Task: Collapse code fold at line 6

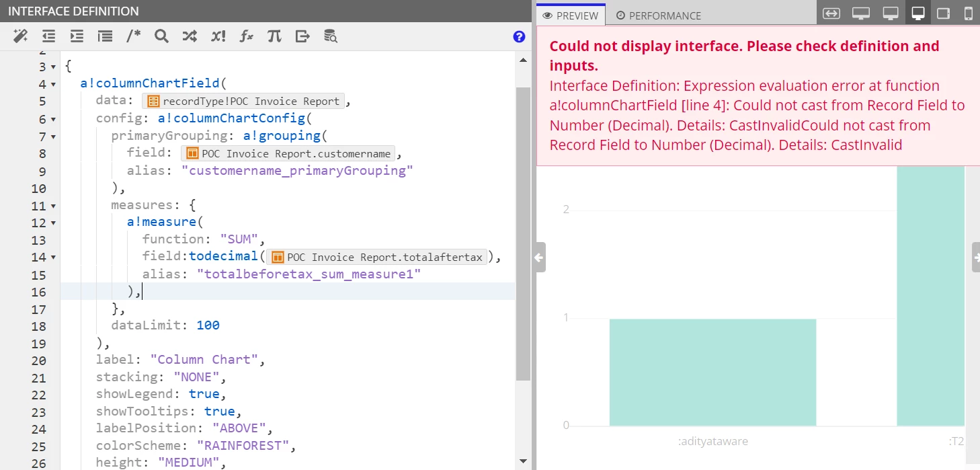Action: [53, 119]
